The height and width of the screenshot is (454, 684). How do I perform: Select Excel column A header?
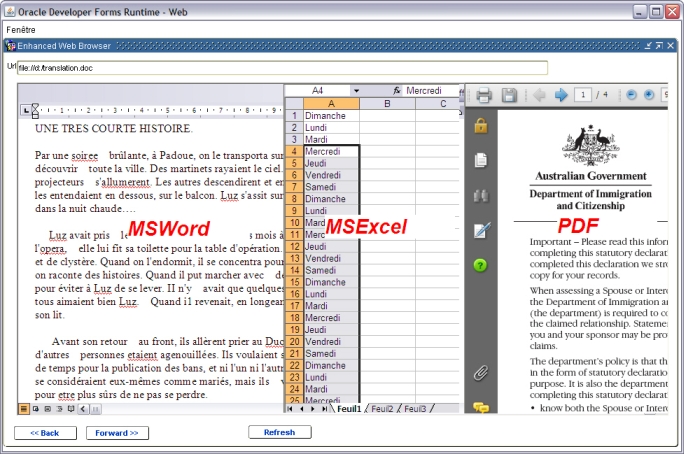pyautogui.click(x=332, y=104)
